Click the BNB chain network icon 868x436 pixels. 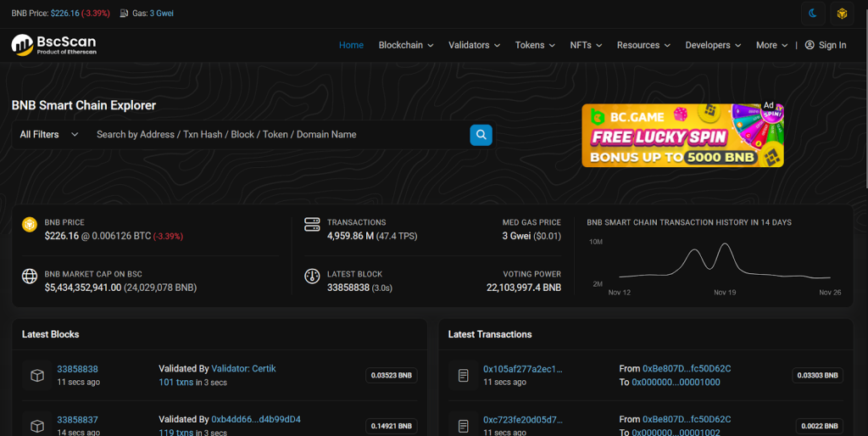[842, 14]
